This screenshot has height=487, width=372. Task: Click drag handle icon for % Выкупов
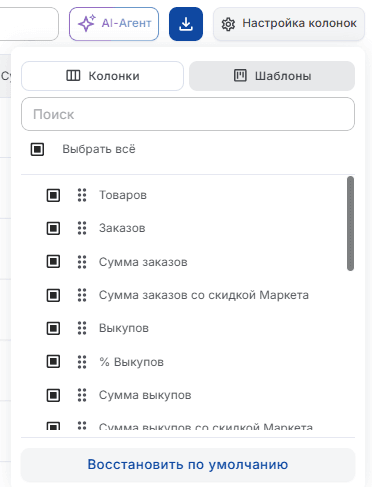tap(82, 362)
